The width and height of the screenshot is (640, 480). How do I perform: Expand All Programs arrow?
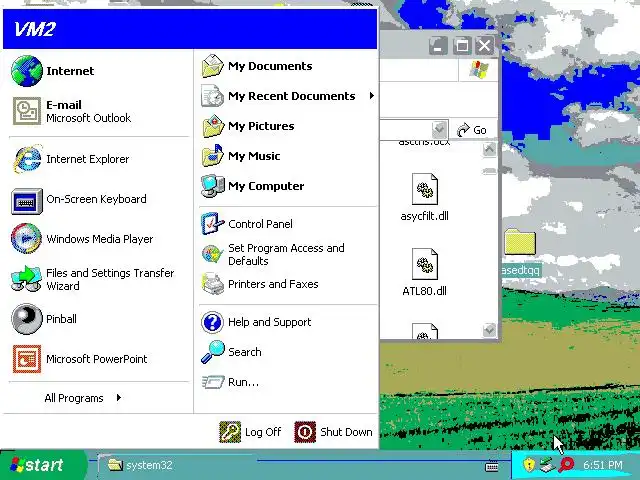(118, 398)
